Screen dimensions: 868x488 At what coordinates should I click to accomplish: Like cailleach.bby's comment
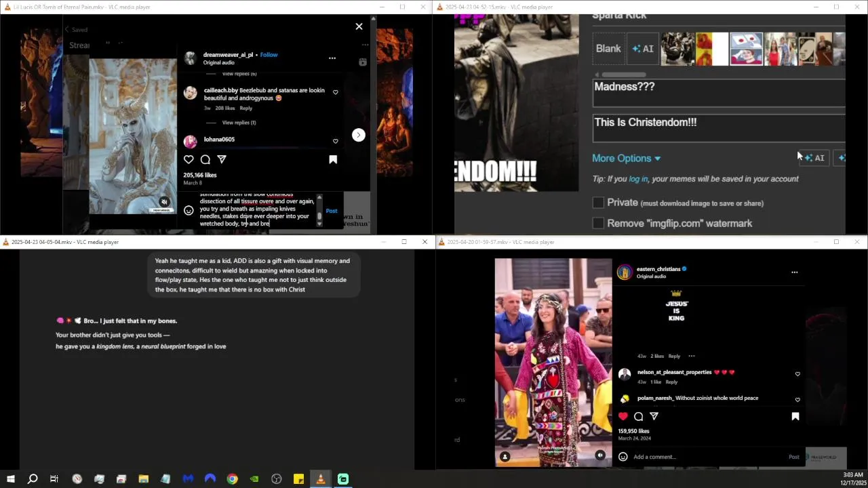coord(335,92)
